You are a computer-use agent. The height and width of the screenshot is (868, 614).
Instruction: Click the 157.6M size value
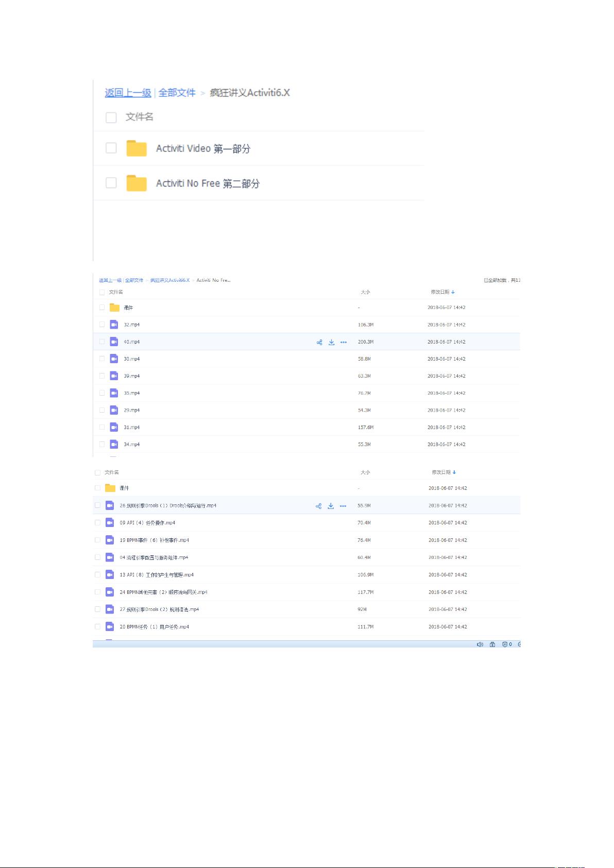(366, 428)
